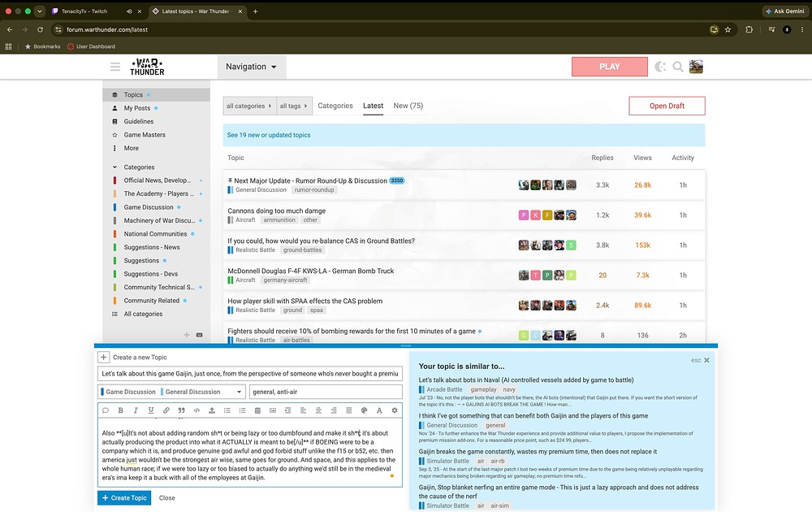Open the browser tab search chevron

pos(39,11)
